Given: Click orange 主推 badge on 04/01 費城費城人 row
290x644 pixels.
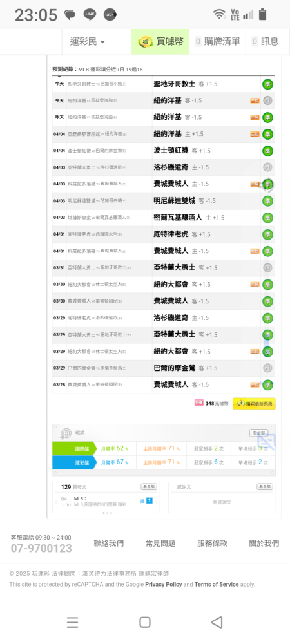Looking at the screenshot, I should point(255,251).
